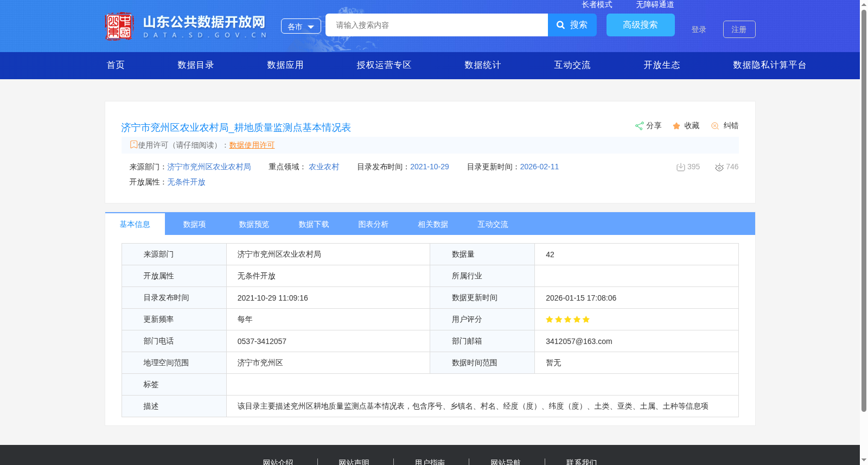Switch to the 互动交流 tab in dataset panel
The image size is (868, 465).
[493, 224]
